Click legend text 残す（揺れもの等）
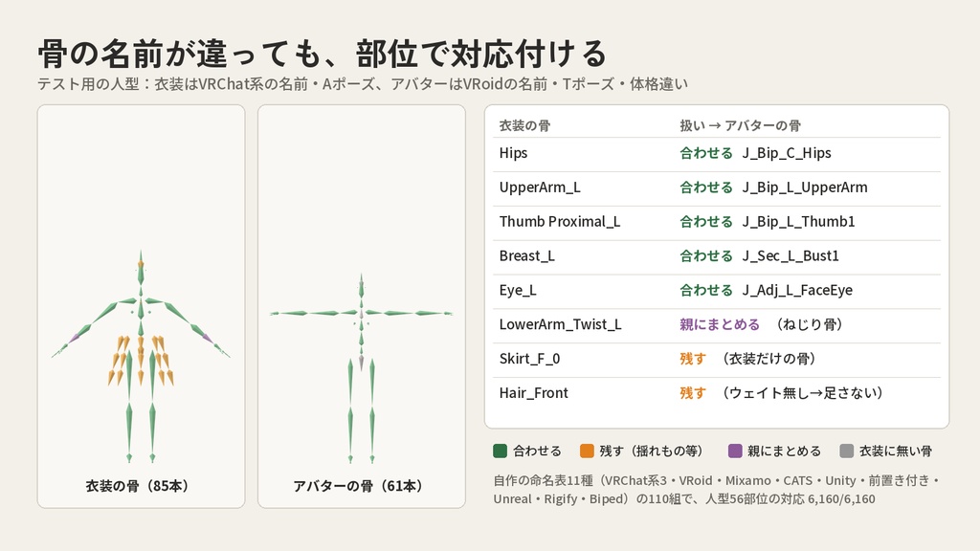The width and height of the screenshot is (980, 551). click(653, 452)
